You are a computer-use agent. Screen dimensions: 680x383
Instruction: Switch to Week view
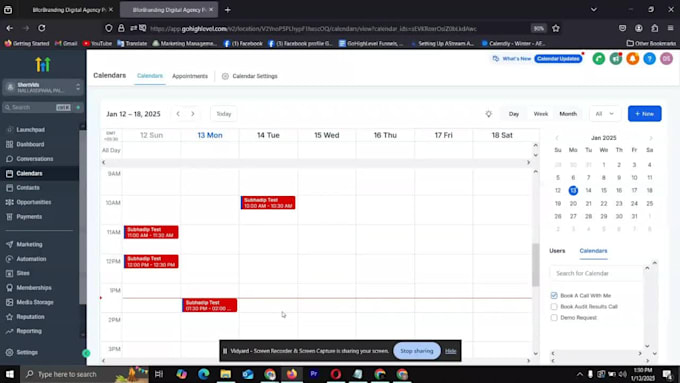tap(540, 114)
